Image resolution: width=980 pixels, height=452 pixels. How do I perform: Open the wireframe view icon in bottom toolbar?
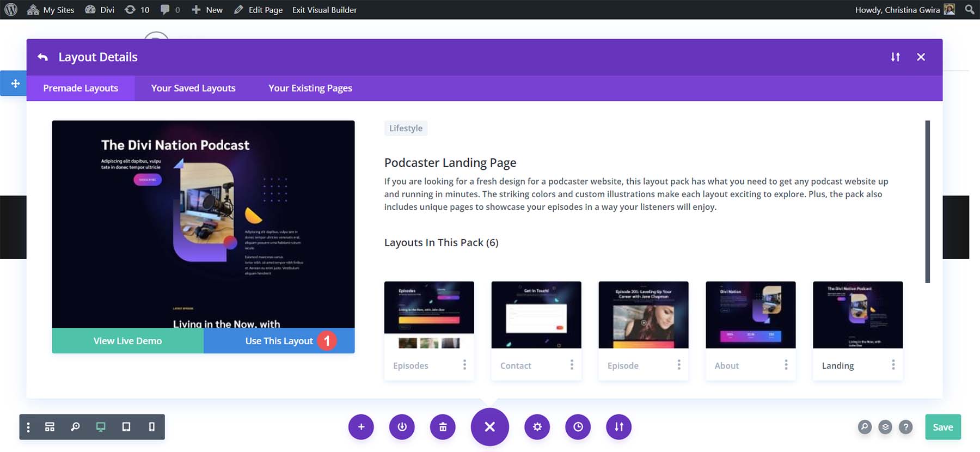pyautogui.click(x=50, y=427)
